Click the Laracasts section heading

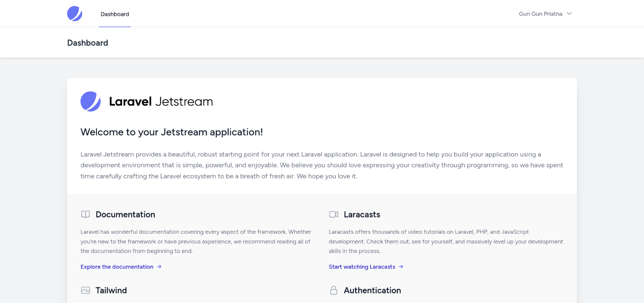point(361,214)
